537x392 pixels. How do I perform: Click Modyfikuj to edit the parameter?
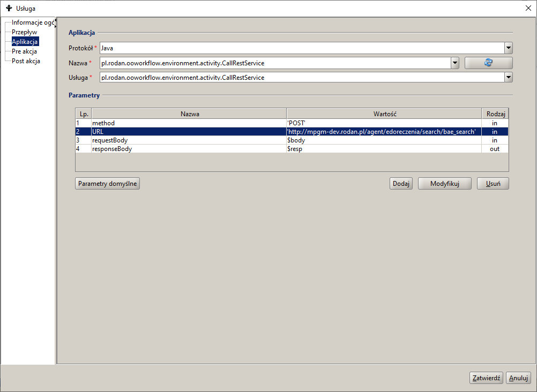[x=445, y=184]
